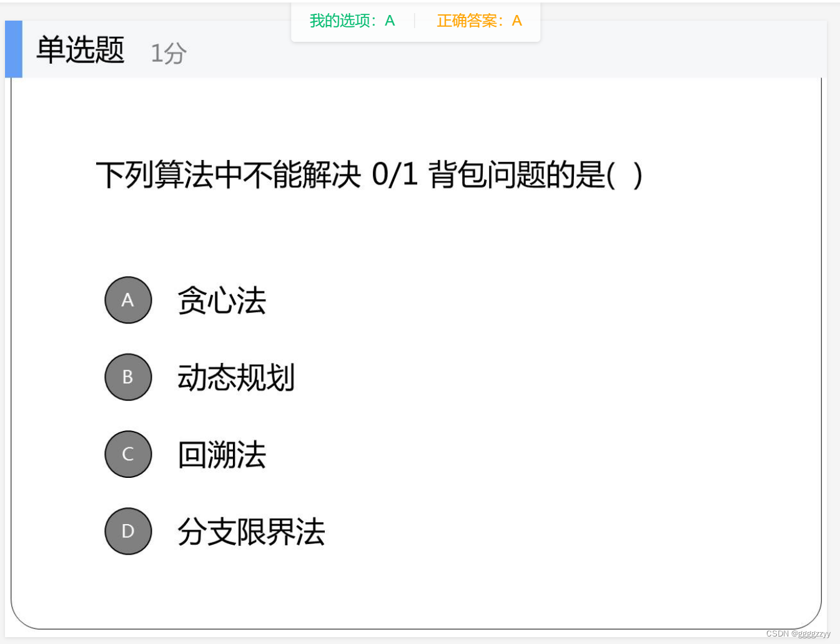Click the green letter A in 我的选项
The height and width of the screenshot is (644, 840).
(x=389, y=21)
